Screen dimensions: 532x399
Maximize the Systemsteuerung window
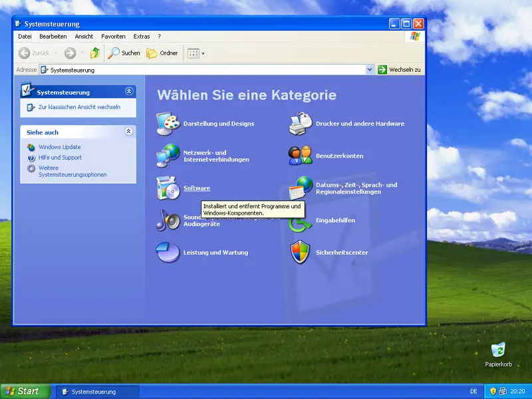click(406, 24)
